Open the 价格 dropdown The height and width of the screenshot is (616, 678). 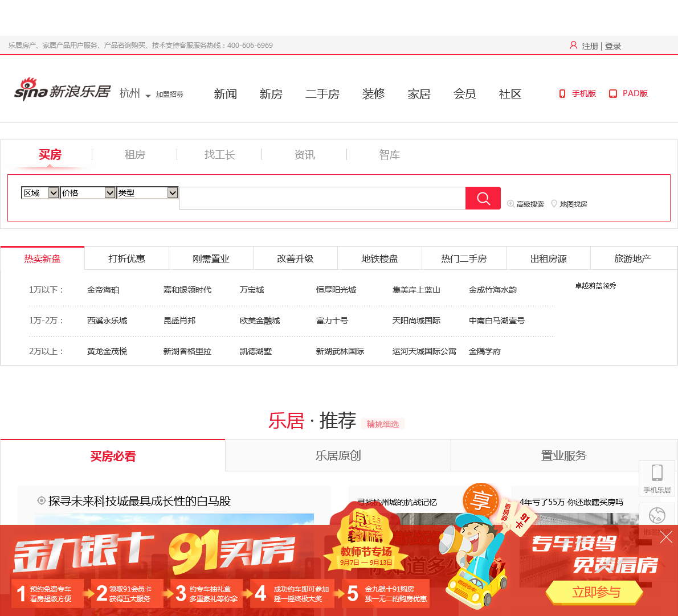point(88,192)
